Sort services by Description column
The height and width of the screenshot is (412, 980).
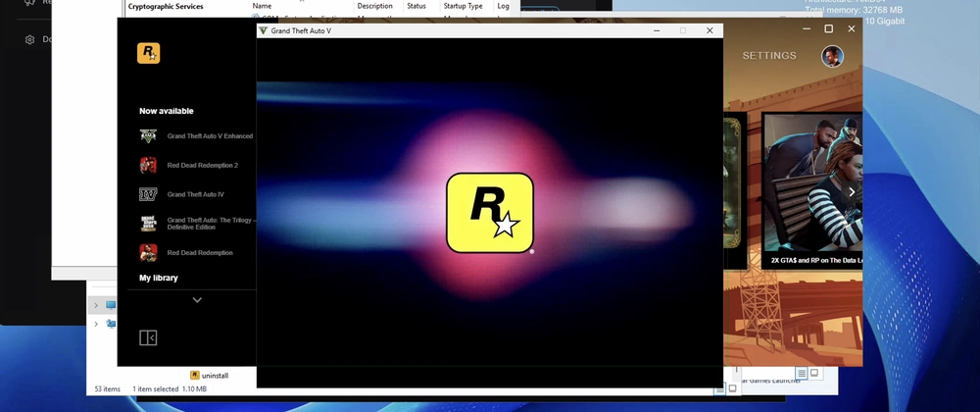(x=375, y=6)
